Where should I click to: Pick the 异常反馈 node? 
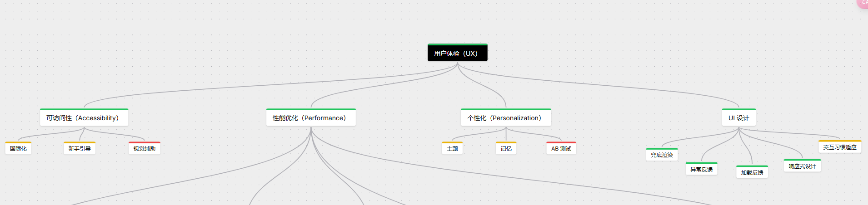701,169
